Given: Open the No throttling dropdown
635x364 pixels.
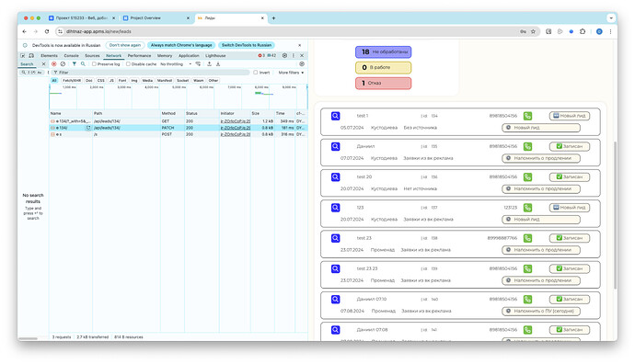Looking at the screenshot, I should click(x=176, y=64).
